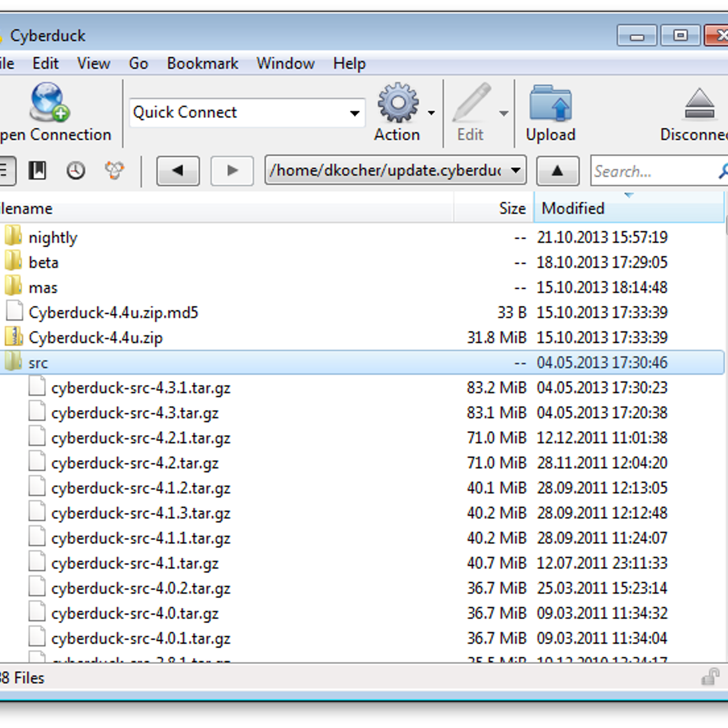Open the History clock view
Image resolution: width=728 pixels, height=728 pixels.
point(76,171)
